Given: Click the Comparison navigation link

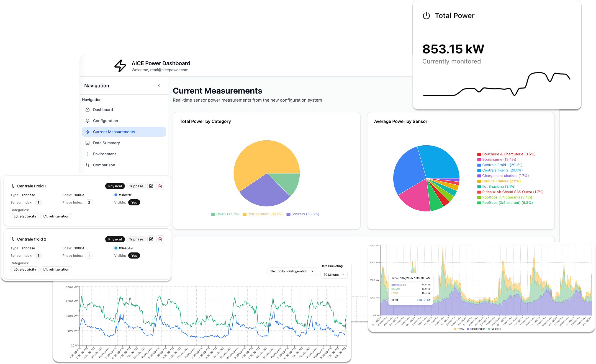Looking at the screenshot, I should (104, 165).
